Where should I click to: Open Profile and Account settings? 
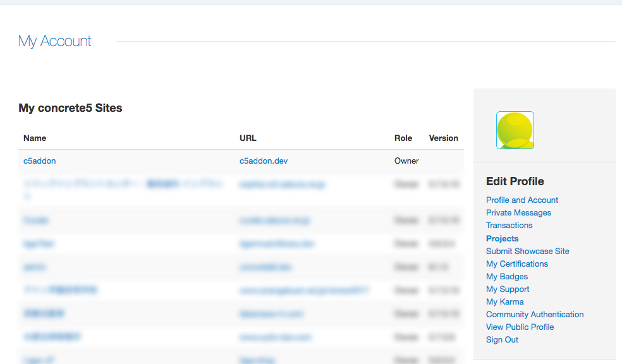coord(522,200)
